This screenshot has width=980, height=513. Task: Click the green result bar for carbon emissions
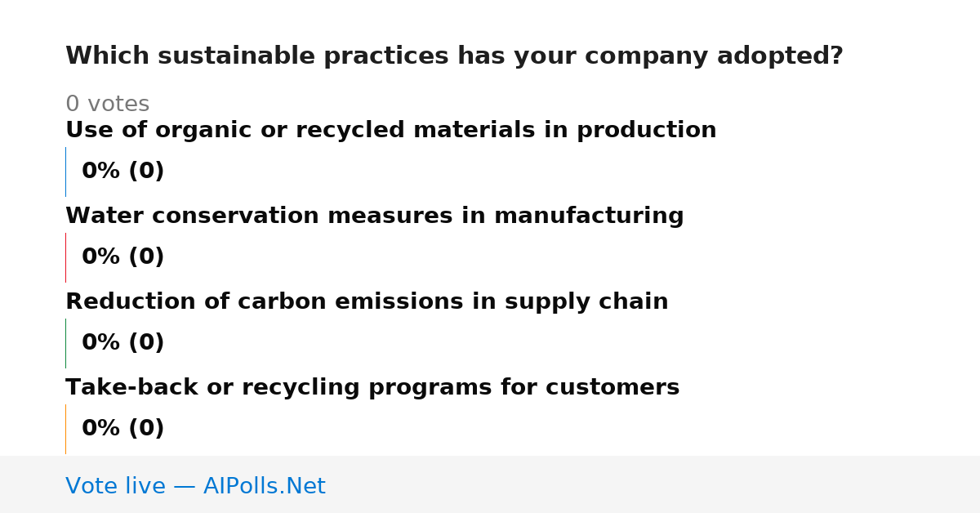[65, 343]
